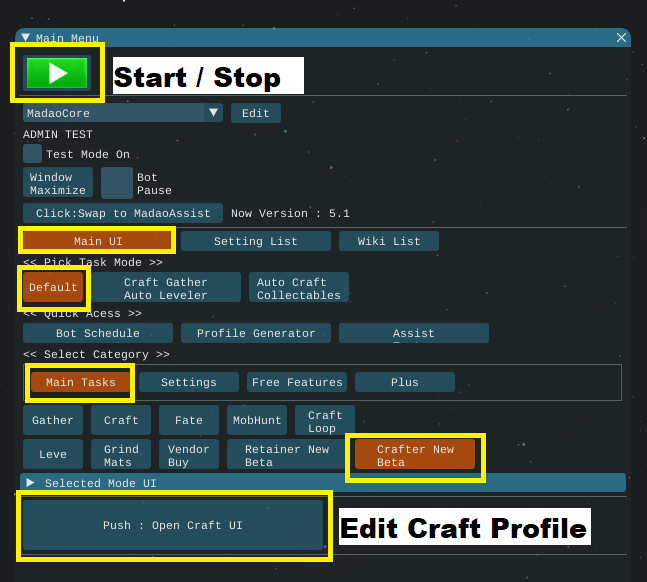
Task: Click the Edit button beside MadaoCore
Action: click(x=256, y=113)
